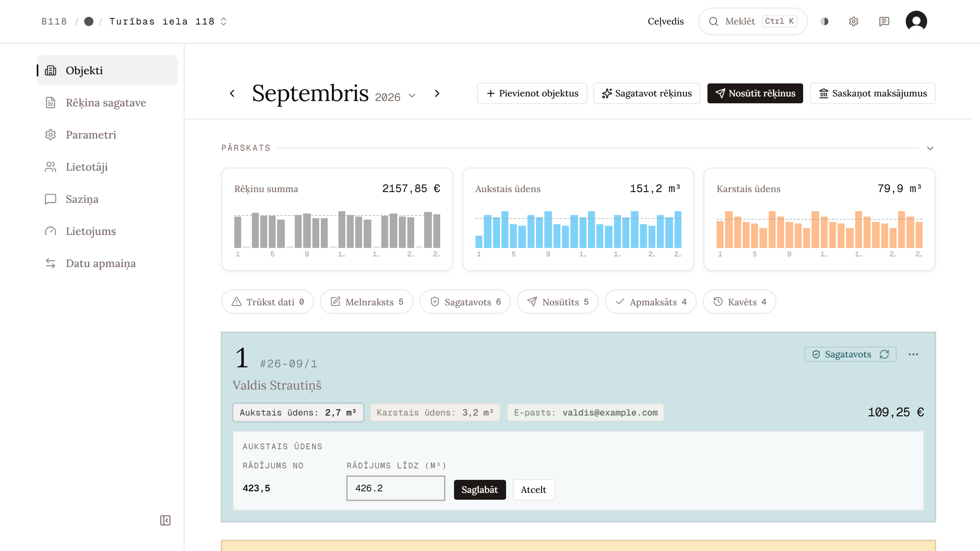Filter by Melnraksts status
Viewport: 980px width, 551px height.
click(367, 302)
